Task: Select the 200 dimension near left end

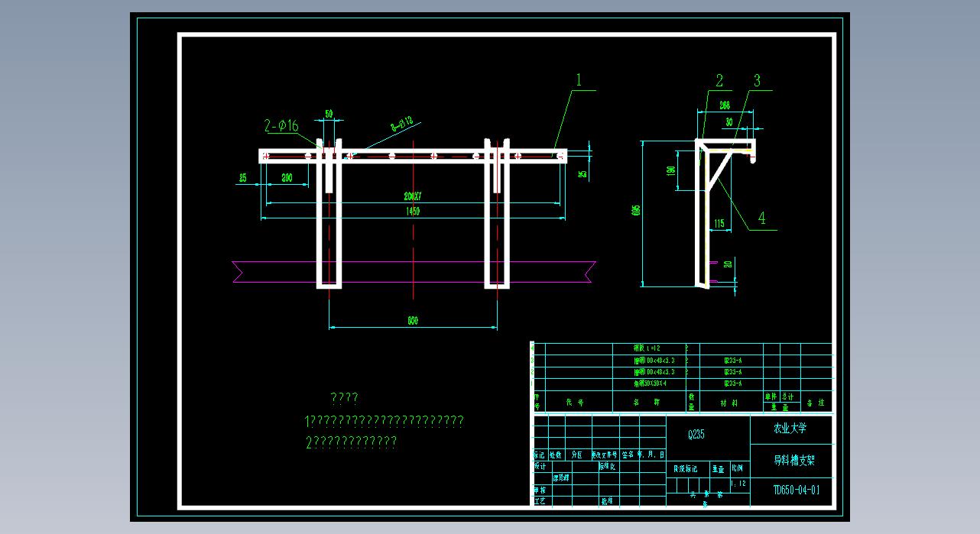Action: click(287, 177)
